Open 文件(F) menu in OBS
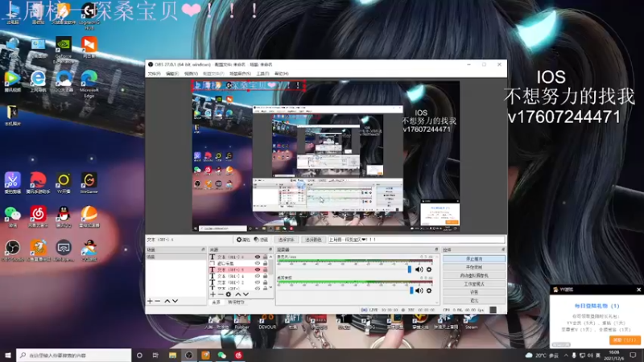This screenshot has height=362, width=644. pyautogui.click(x=154, y=73)
